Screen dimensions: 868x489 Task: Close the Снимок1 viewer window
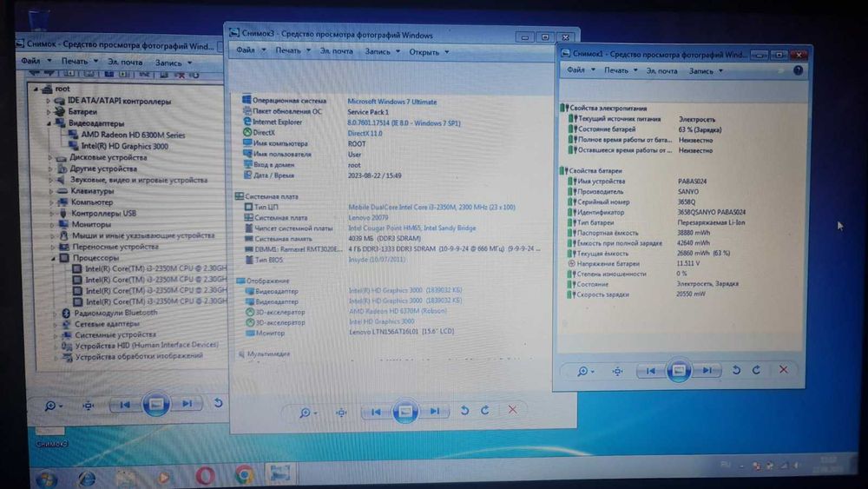tap(799, 55)
